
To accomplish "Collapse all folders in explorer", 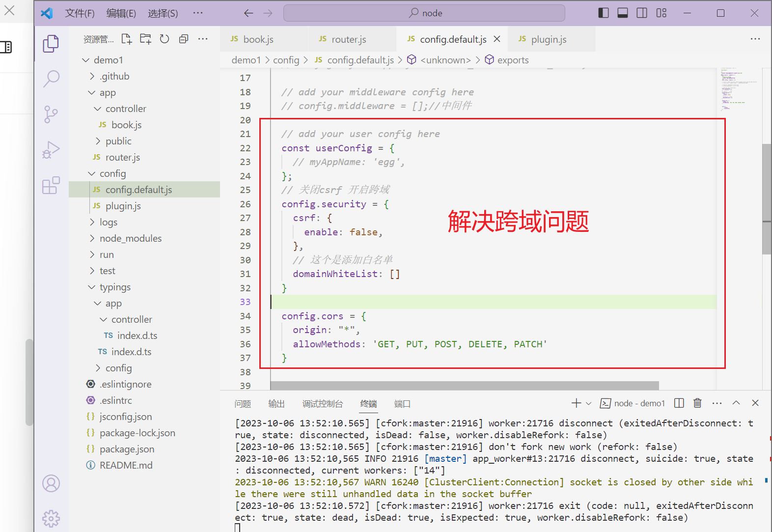I will tap(184, 39).
